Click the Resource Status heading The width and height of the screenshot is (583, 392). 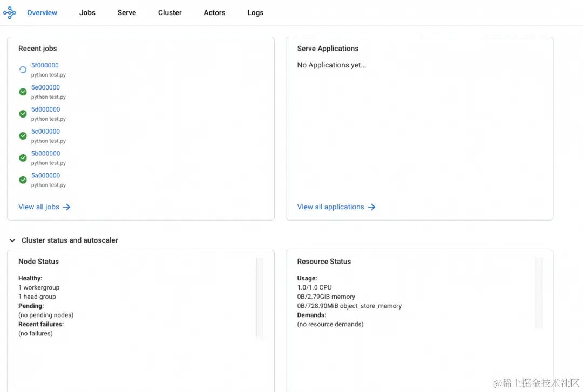pos(324,262)
